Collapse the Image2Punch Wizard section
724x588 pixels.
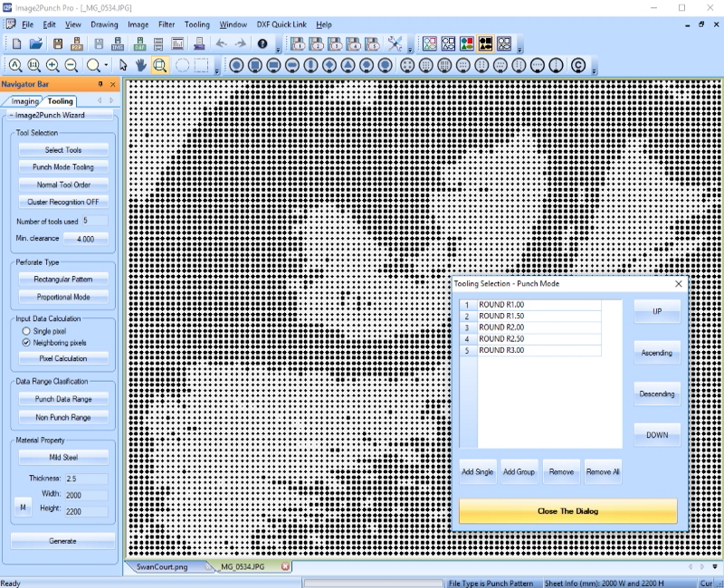tap(12, 116)
